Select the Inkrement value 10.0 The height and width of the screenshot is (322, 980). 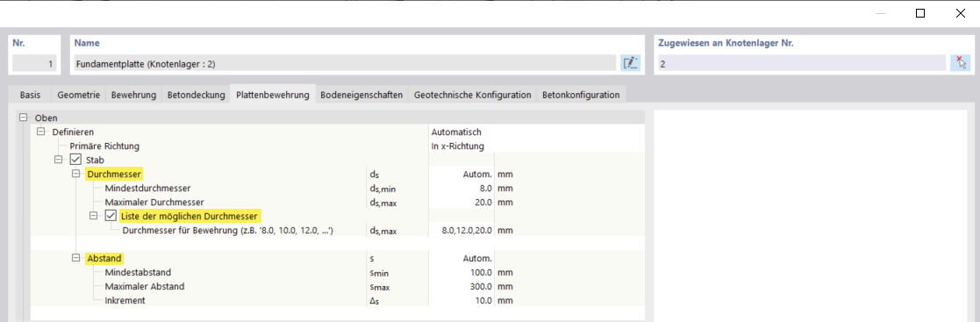[x=483, y=301]
